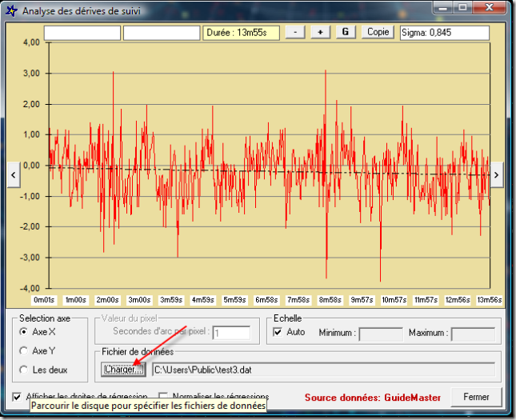Click the Maximum scale input field
This screenshot has height=420, width=516.
click(472, 333)
